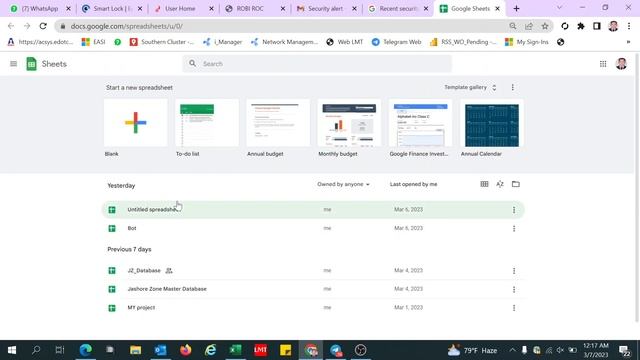Open the i_Manager bookmark
640x360 pixels.
pos(222,42)
